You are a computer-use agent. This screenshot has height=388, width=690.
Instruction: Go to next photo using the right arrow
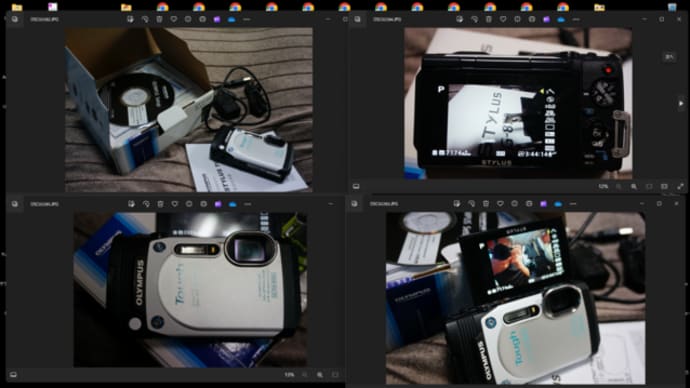click(681, 104)
